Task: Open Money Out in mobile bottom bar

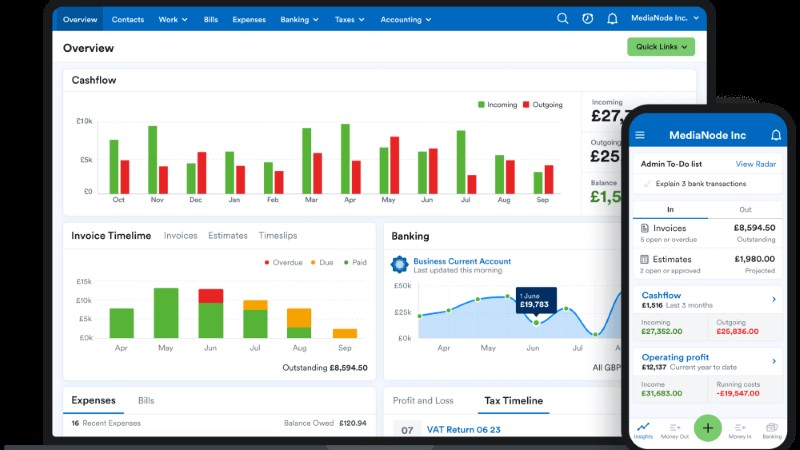Action: [x=675, y=430]
